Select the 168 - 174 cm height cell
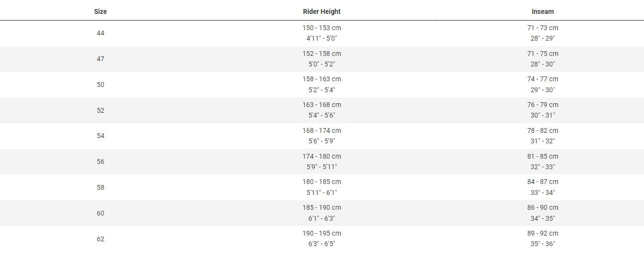Viewport: 644px width, 259px height. point(322,130)
